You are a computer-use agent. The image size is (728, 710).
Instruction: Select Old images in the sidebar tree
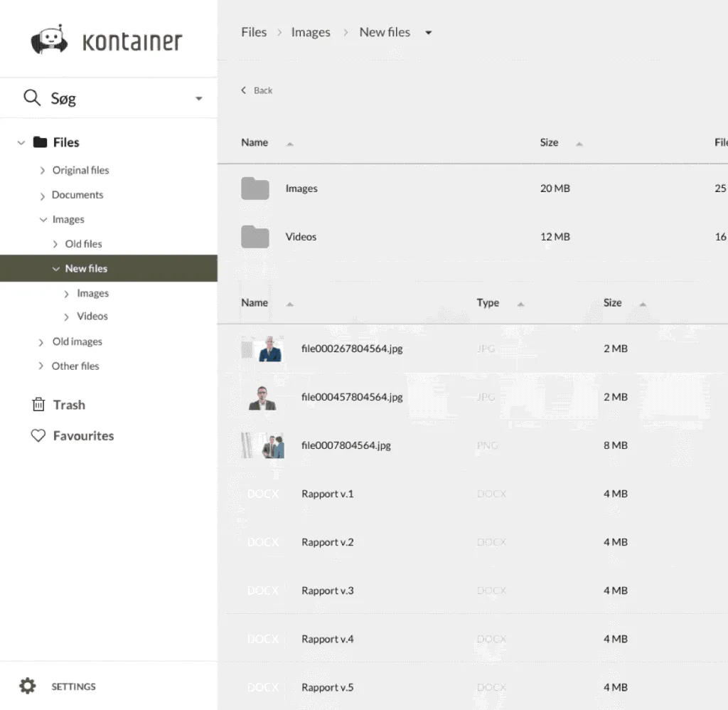click(77, 341)
